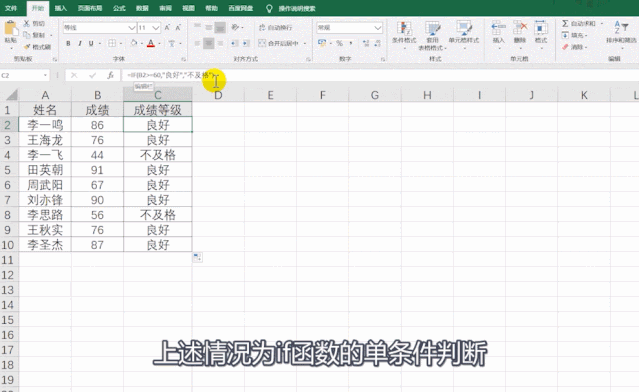Switch to the 公式 ribbon tab

click(119, 8)
